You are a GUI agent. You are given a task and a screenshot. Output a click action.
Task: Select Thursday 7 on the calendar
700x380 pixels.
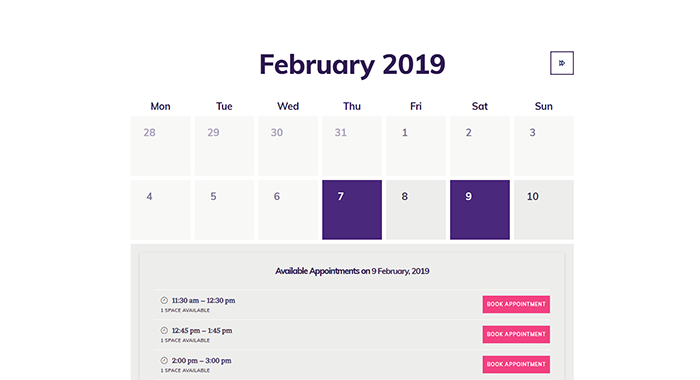pos(352,210)
